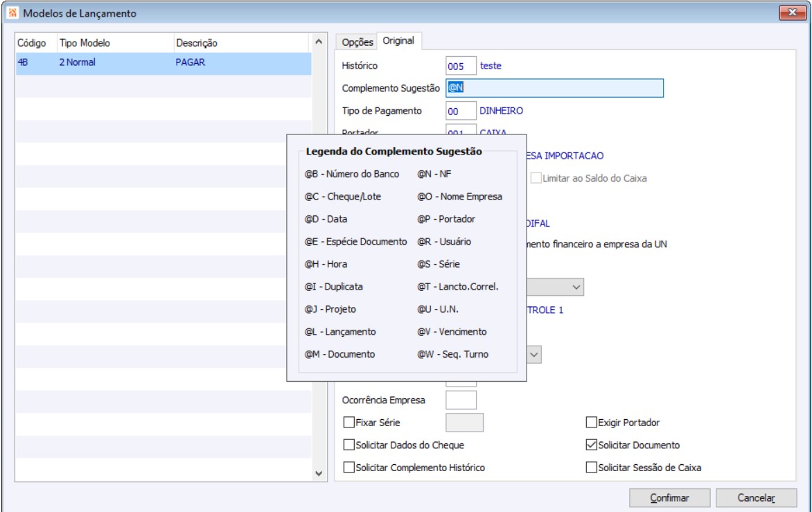Click the Confirmar button
The height and width of the screenshot is (512, 812).
click(669, 498)
